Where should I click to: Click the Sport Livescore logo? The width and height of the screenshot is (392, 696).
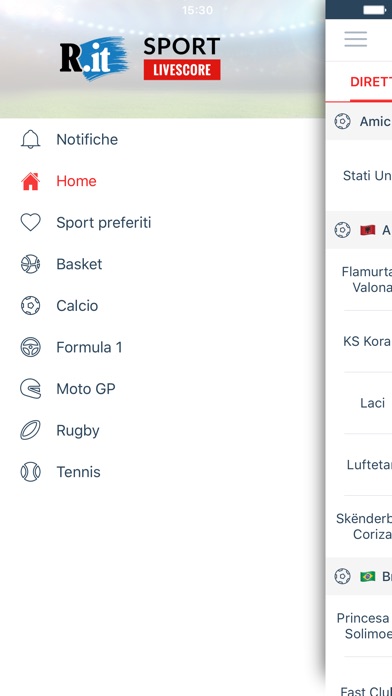click(182, 59)
